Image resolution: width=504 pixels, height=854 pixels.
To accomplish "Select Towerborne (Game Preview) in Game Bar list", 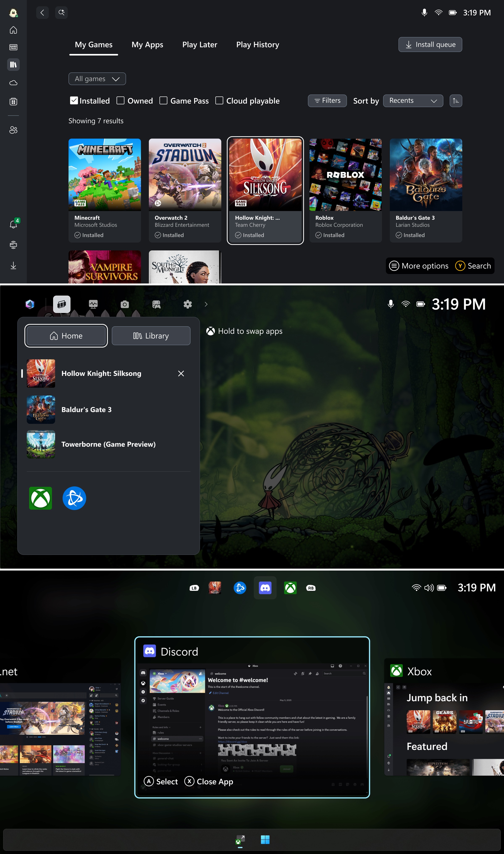I will [x=108, y=444].
